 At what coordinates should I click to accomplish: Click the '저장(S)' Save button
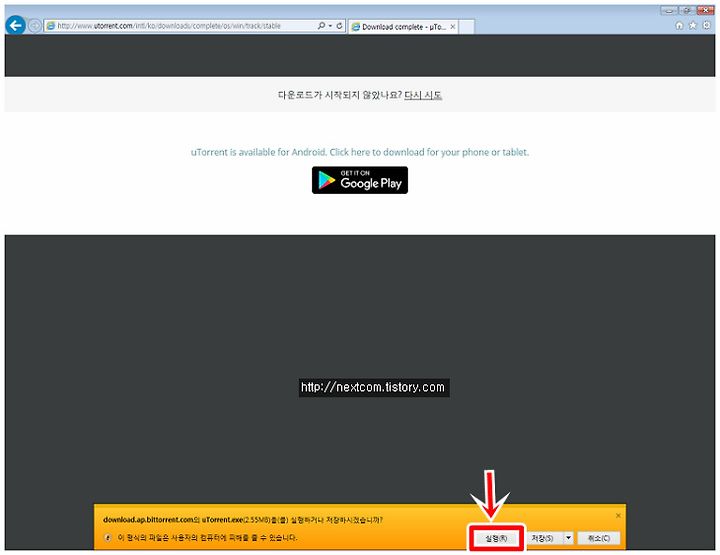point(545,538)
